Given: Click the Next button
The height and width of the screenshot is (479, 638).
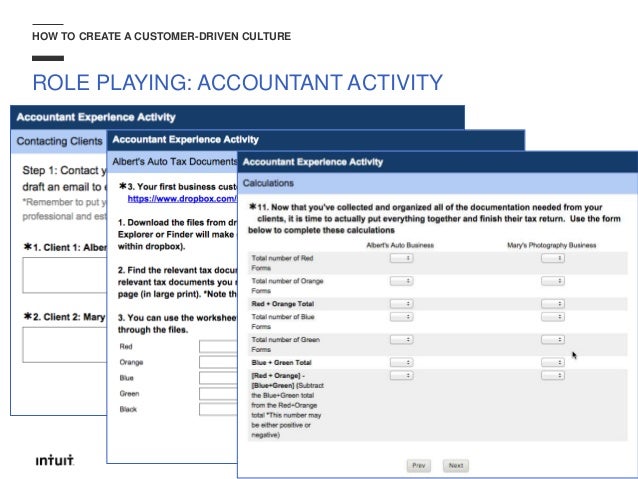Looking at the screenshot, I should [x=456, y=466].
